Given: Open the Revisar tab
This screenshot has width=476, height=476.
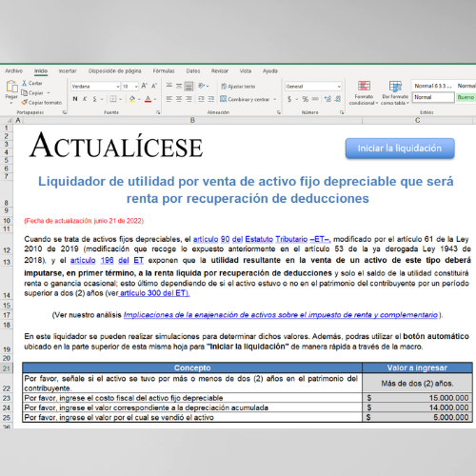Looking at the screenshot, I should 220,70.
